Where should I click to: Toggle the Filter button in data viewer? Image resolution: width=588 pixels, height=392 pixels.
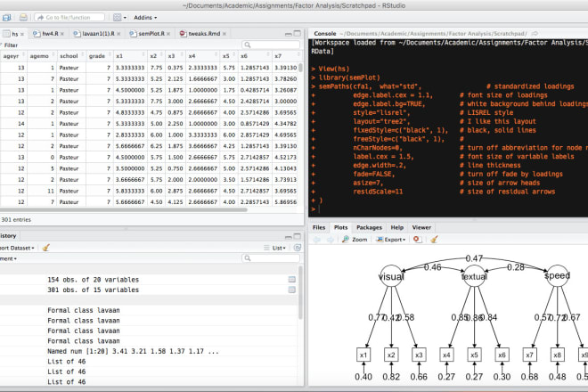tap(9, 45)
